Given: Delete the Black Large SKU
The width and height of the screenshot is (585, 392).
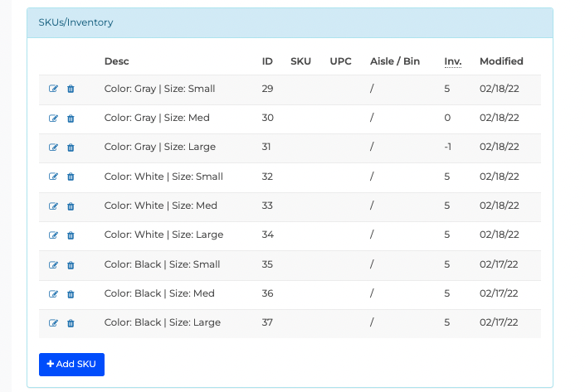Looking at the screenshot, I should [71, 323].
